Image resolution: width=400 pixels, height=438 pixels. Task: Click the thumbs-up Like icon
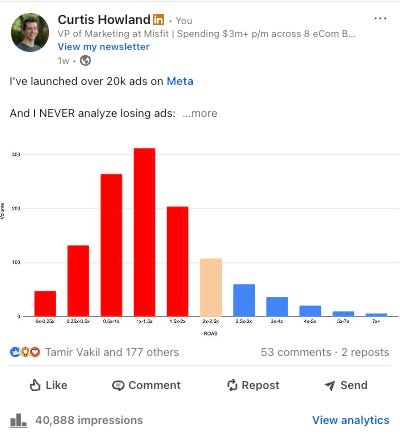35,385
